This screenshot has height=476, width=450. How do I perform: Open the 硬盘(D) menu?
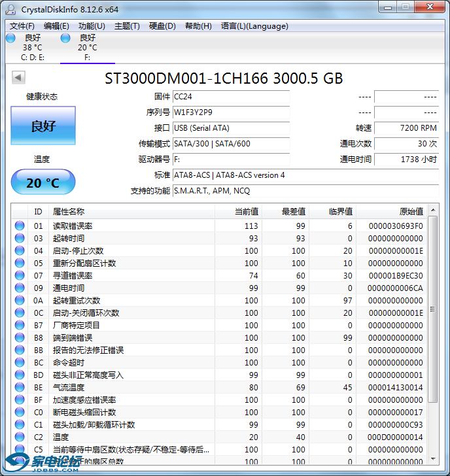tap(162, 26)
